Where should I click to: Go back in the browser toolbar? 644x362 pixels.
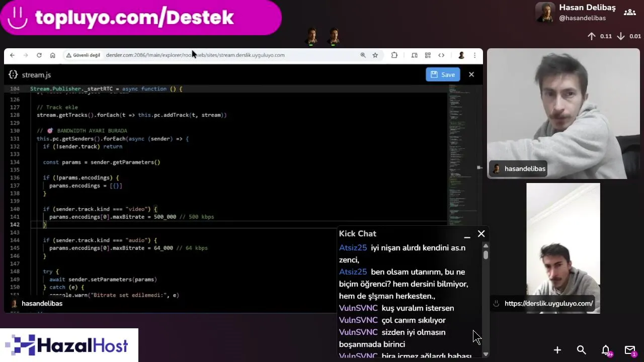(12, 55)
